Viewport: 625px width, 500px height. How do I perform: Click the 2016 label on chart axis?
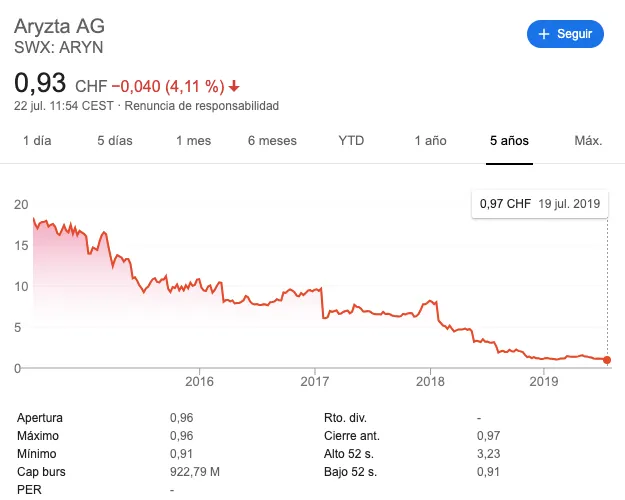tap(200, 381)
